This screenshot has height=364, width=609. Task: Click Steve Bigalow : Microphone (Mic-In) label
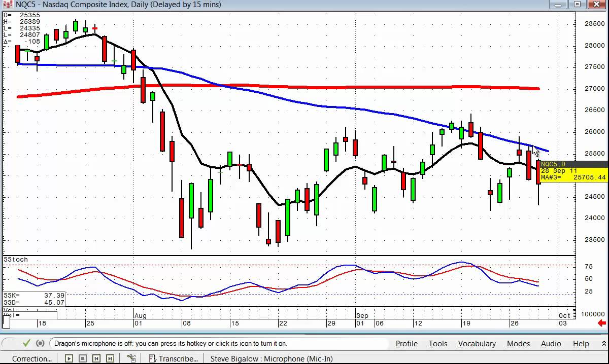click(272, 358)
